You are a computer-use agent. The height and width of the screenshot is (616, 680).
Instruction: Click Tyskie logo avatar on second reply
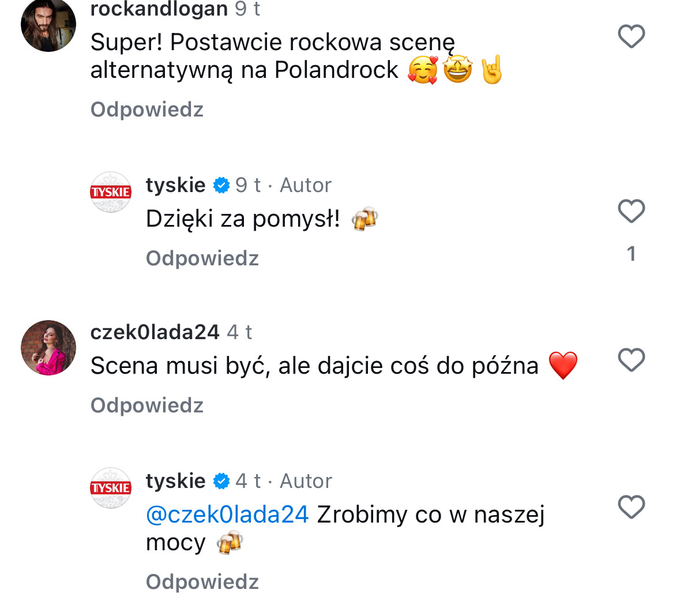pos(111,488)
